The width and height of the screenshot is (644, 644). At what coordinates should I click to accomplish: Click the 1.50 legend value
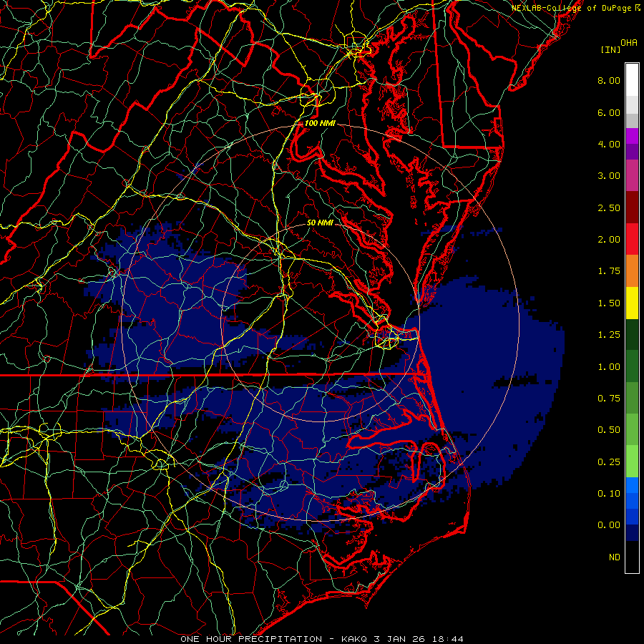click(609, 303)
